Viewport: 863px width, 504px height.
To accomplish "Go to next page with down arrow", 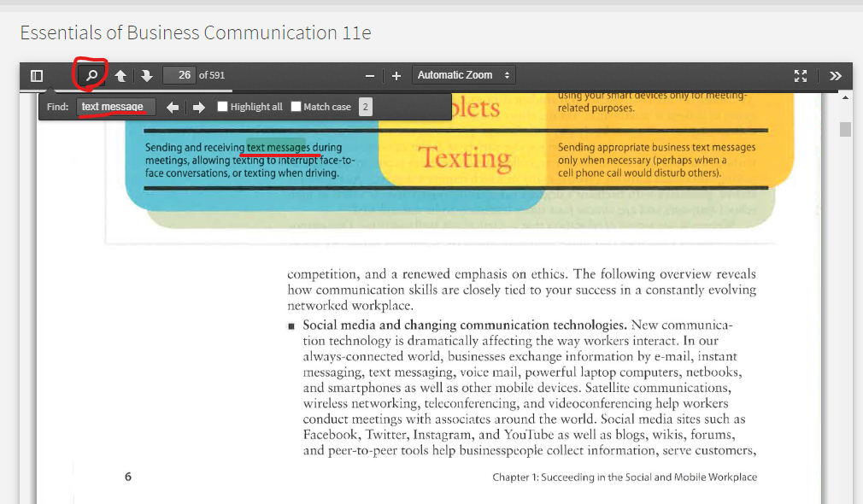I will [146, 75].
